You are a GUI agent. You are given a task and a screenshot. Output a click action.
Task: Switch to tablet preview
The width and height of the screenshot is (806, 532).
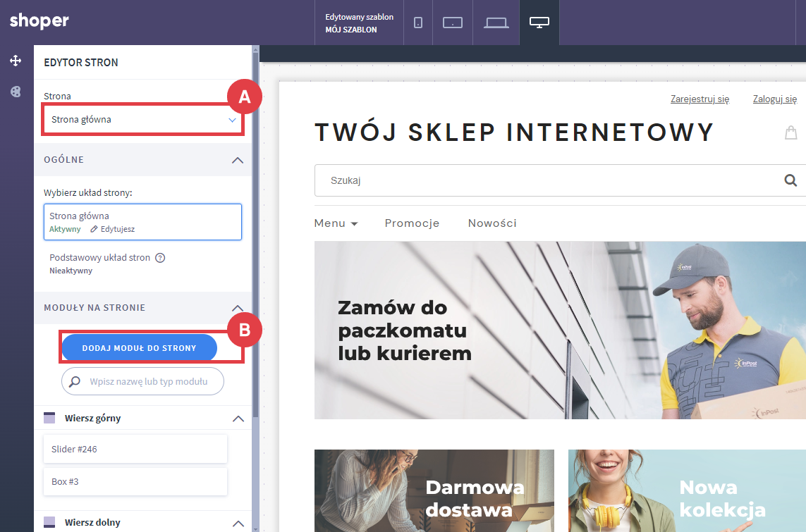(x=452, y=23)
